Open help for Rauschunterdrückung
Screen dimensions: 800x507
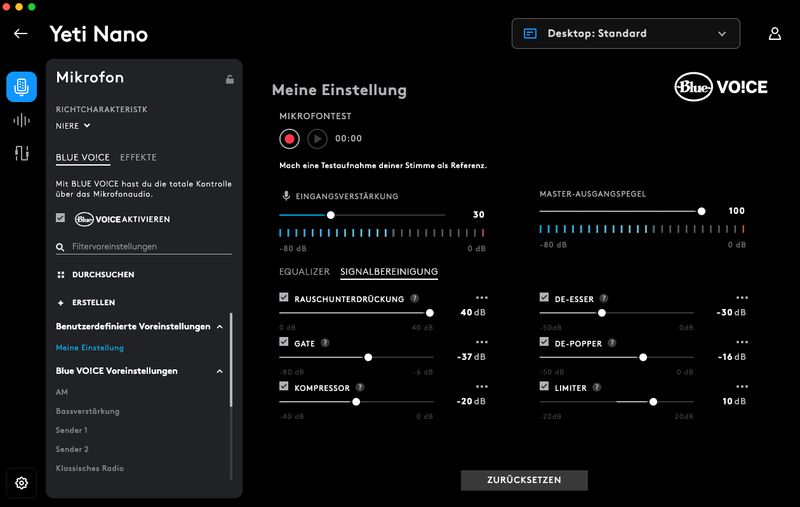pos(414,298)
